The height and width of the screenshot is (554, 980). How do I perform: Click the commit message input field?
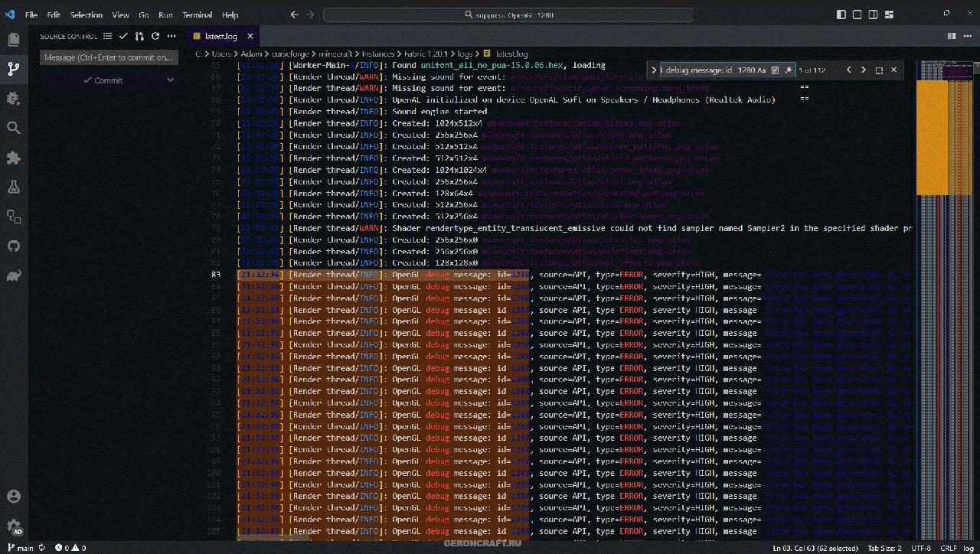coord(107,57)
